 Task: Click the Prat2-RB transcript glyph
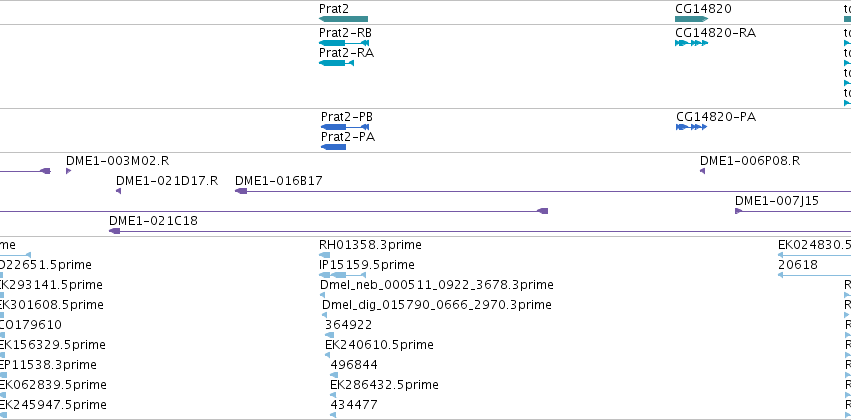[x=344, y=43]
